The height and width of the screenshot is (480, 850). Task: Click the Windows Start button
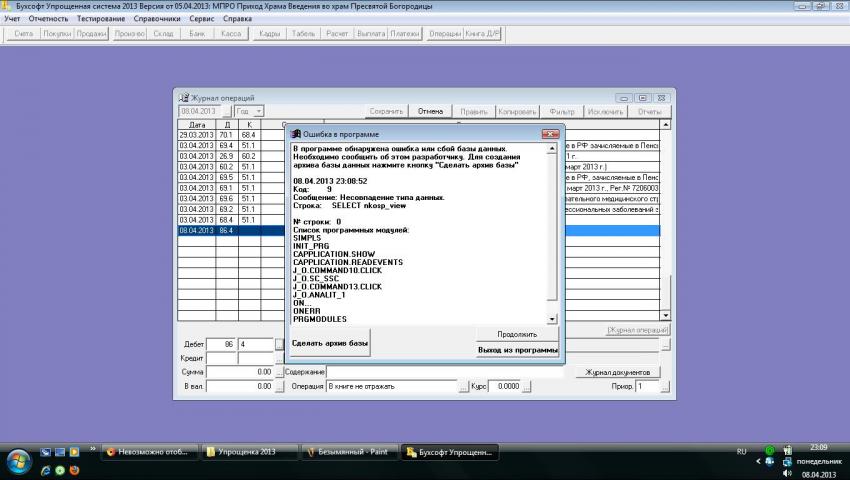(17, 461)
